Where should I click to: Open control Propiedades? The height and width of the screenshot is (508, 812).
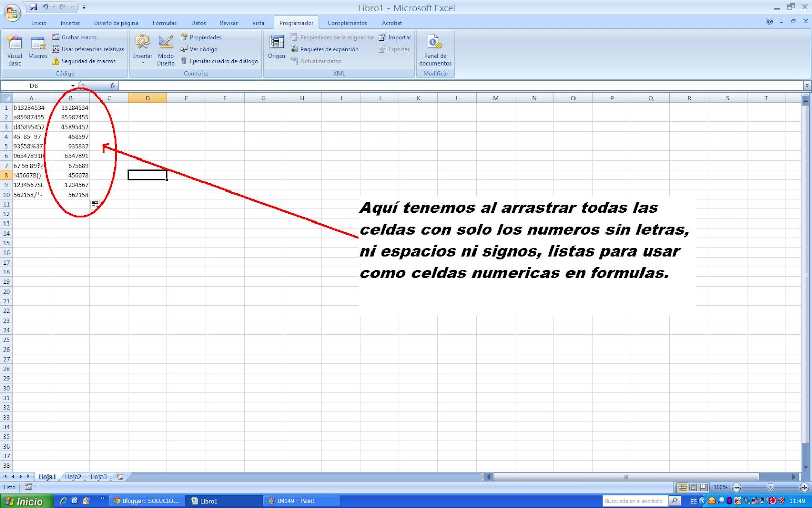(x=200, y=37)
